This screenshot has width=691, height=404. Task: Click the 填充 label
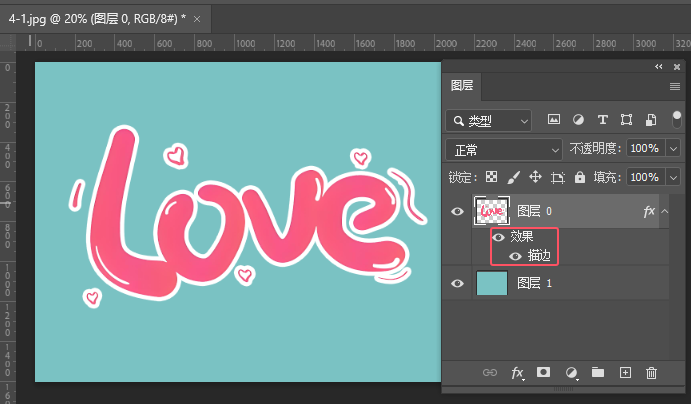(x=607, y=178)
